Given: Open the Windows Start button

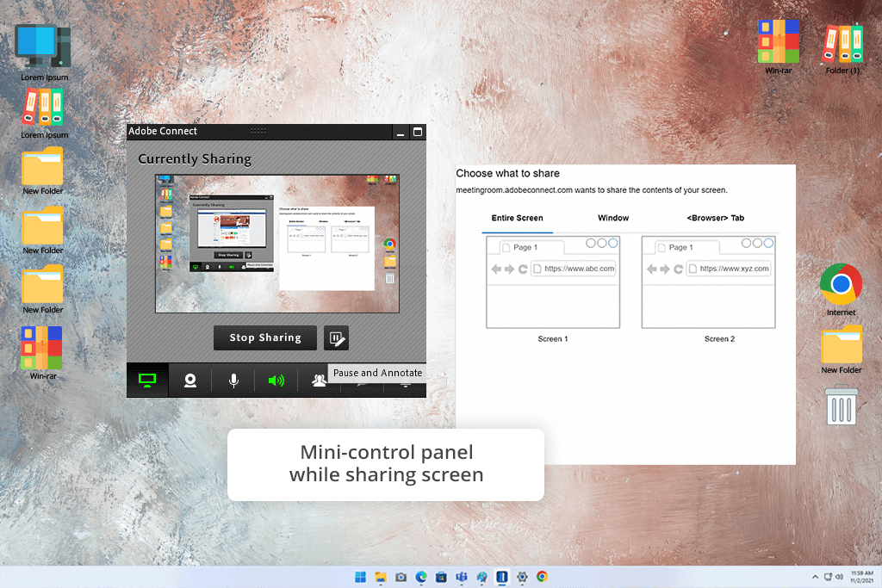Looking at the screenshot, I should tap(361, 577).
